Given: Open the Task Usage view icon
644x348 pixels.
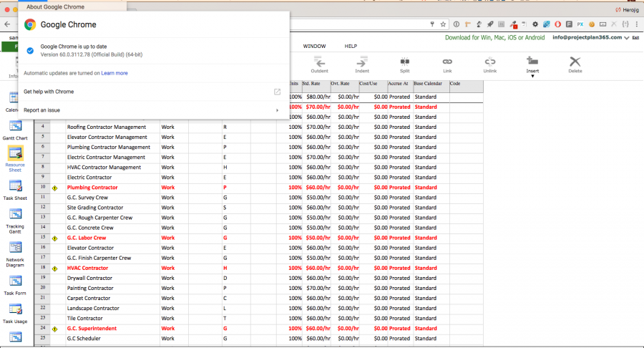Looking at the screenshot, I should (15, 309).
